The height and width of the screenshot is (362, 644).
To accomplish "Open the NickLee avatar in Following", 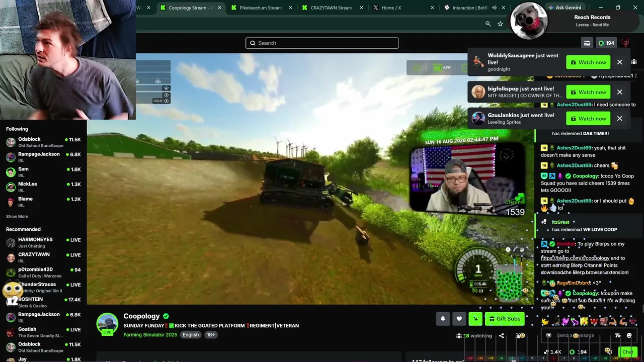I will [x=11, y=187].
